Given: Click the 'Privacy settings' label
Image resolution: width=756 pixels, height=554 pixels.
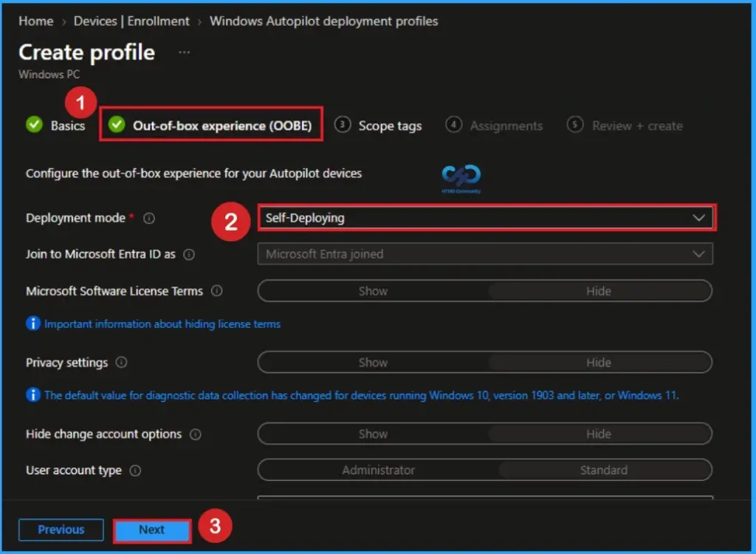Looking at the screenshot, I should [x=67, y=363].
